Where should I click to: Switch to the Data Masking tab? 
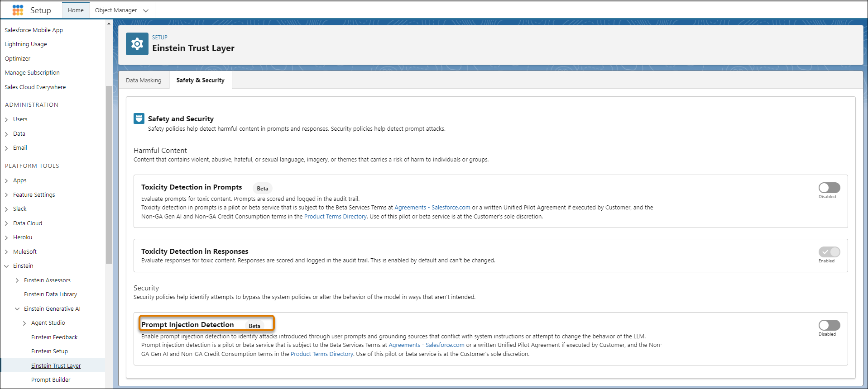point(144,80)
